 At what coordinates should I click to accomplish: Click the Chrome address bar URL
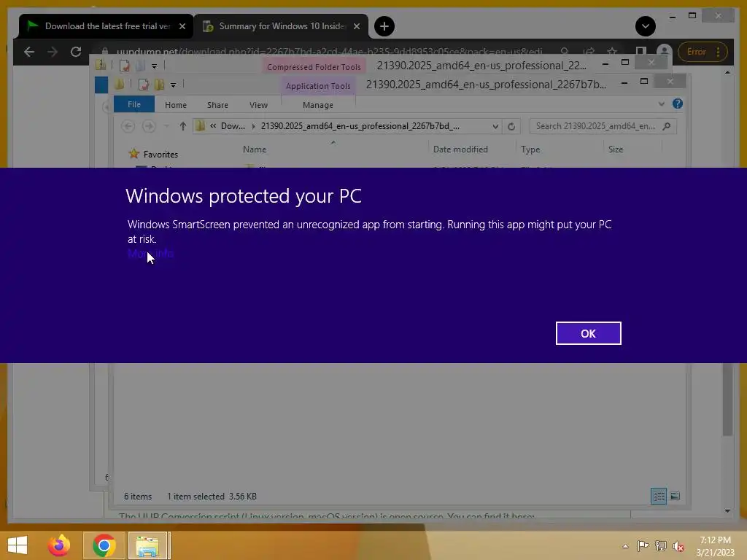coord(330,52)
